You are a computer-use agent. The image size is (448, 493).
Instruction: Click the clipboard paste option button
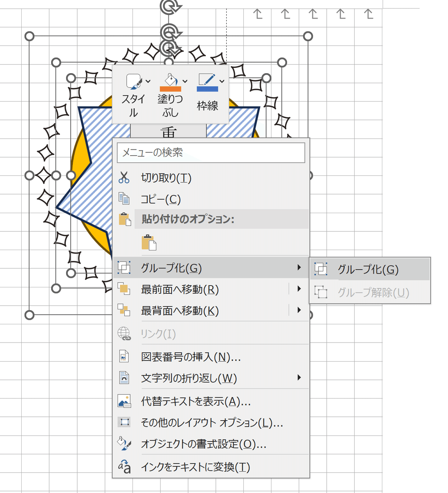[x=149, y=242]
